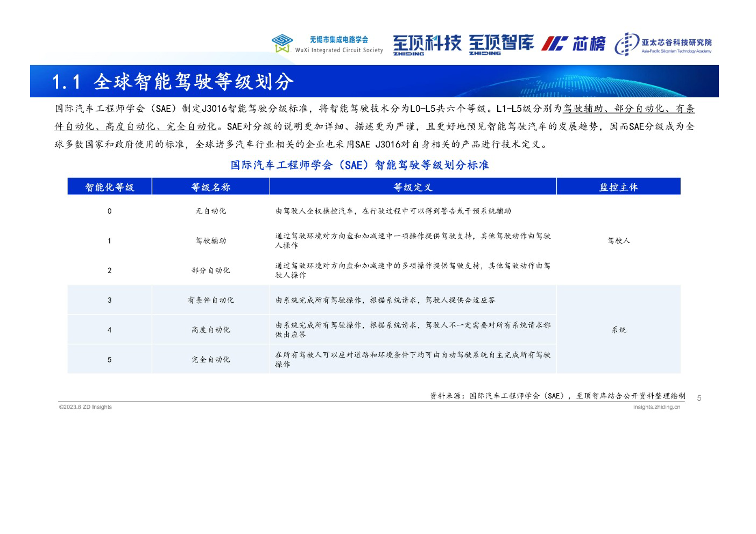The image size is (756, 534).
Task: Click the level 3 definition ending 提供合适应答
Action: [385, 300]
